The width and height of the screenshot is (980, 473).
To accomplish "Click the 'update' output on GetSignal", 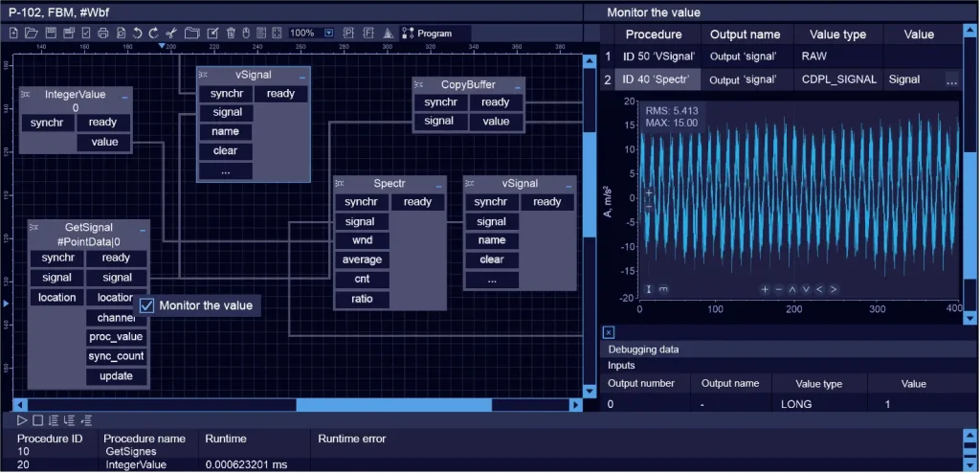I will point(116,376).
